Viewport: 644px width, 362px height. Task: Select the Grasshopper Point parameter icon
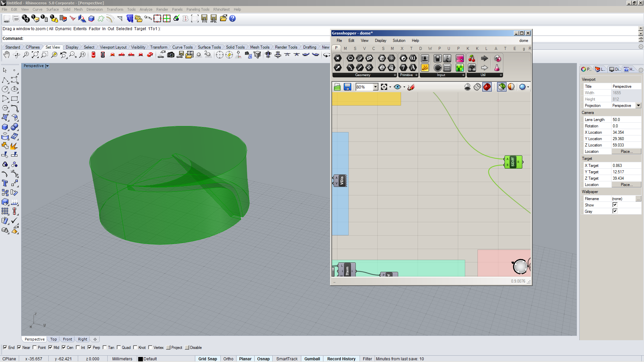click(338, 58)
